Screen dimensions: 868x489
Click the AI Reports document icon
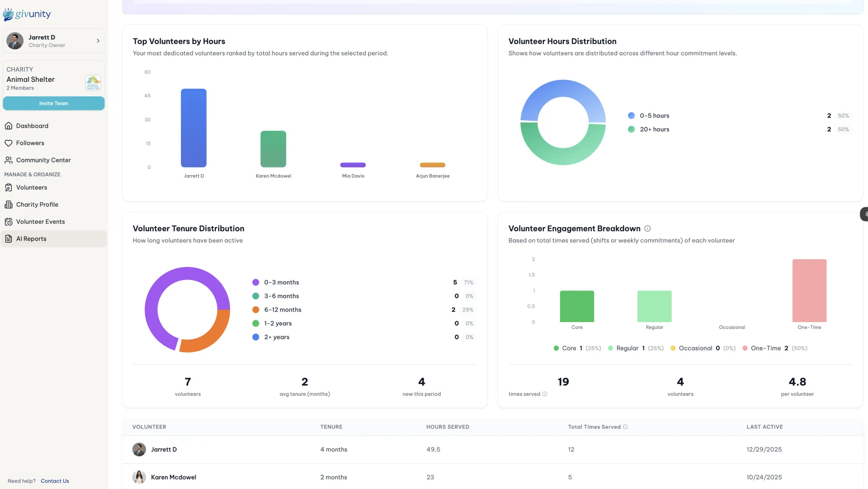[x=9, y=238]
